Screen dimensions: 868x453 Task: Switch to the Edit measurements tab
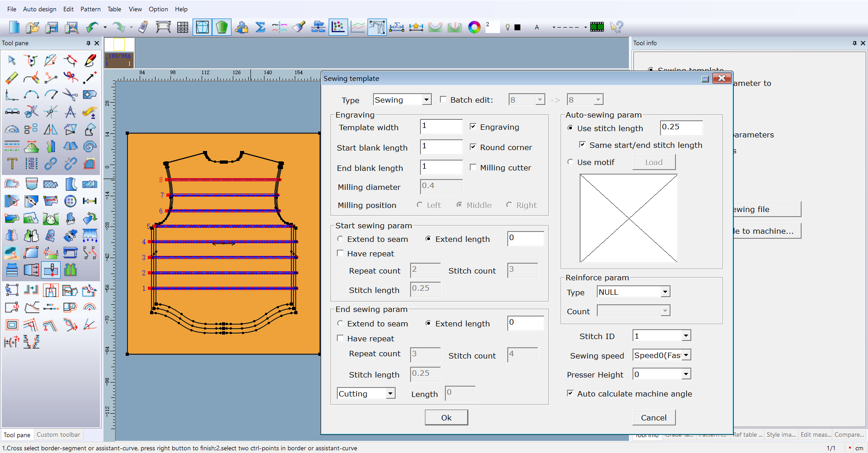pyautogui.click(x=816, y=434)
